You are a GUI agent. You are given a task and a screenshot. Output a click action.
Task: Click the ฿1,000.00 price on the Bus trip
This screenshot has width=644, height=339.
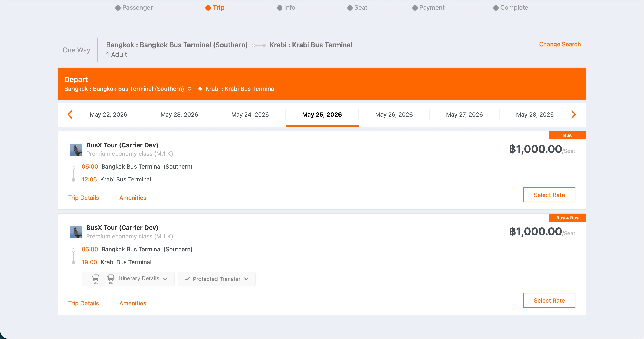click(x=536, y=149)
